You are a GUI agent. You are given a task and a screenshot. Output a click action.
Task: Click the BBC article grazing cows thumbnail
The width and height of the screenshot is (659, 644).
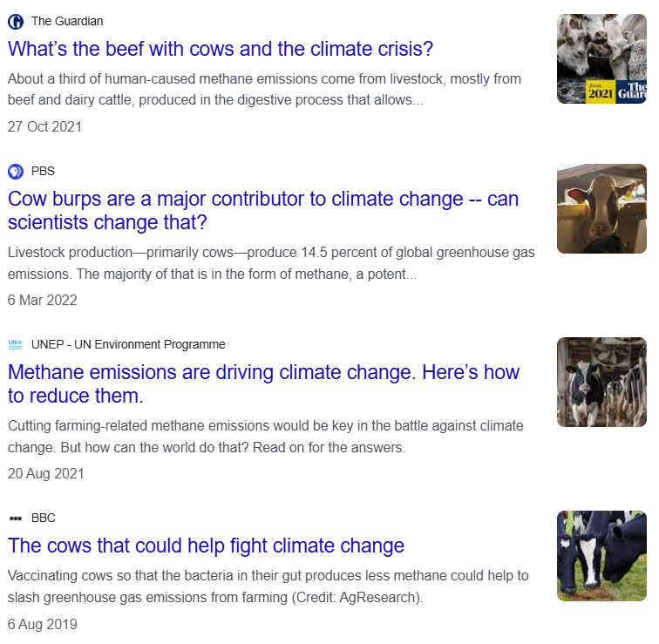point(601,555)
